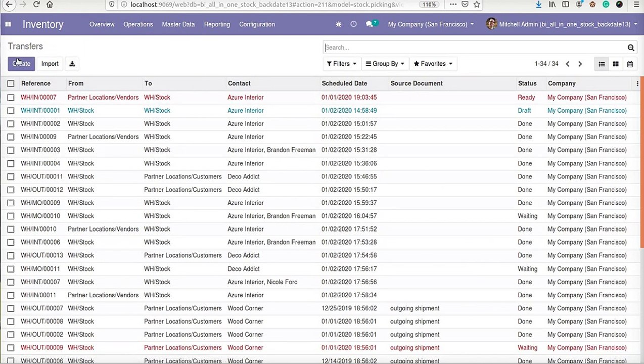Check the WH/INT/00001 row checkbox

(x=11, y=110)
